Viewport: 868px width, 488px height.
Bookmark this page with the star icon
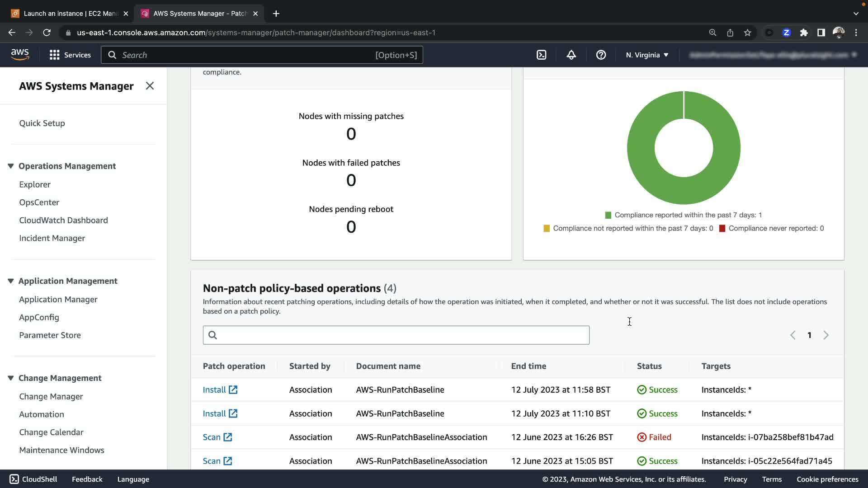(747, 33)
